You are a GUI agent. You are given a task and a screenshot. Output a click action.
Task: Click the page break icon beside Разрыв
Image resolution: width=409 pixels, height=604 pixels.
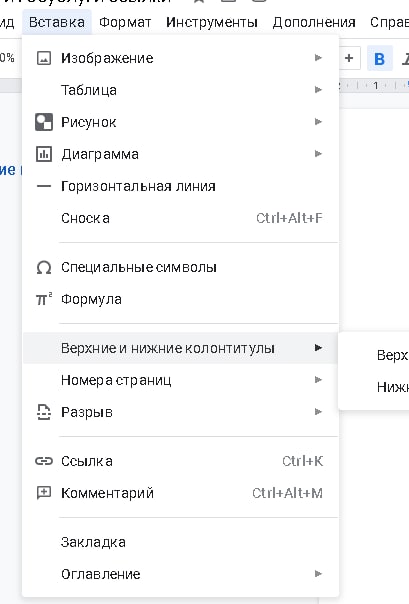pos(44,412)
